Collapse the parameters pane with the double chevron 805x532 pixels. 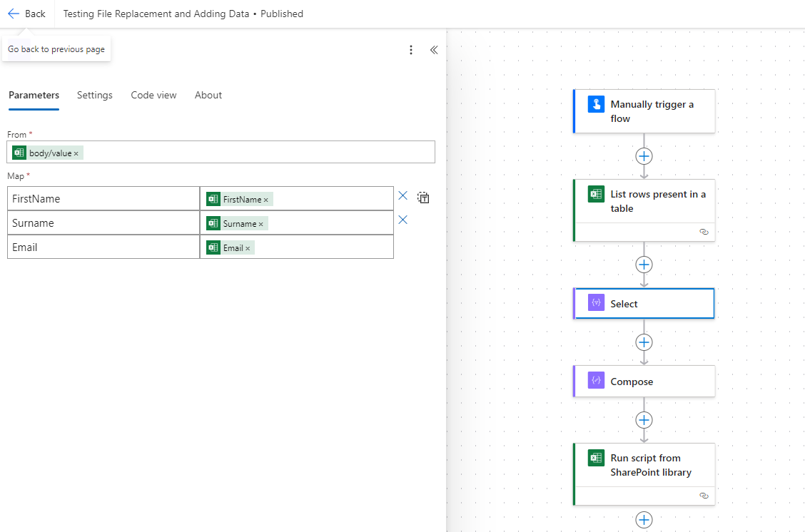click(x=435, y=50)
